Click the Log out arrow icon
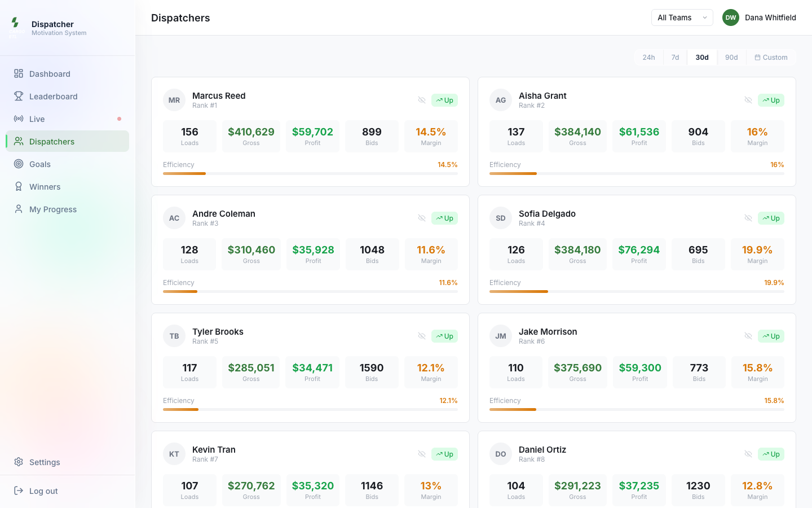Viewport: 812px width, 508px height. click(19, 491)
